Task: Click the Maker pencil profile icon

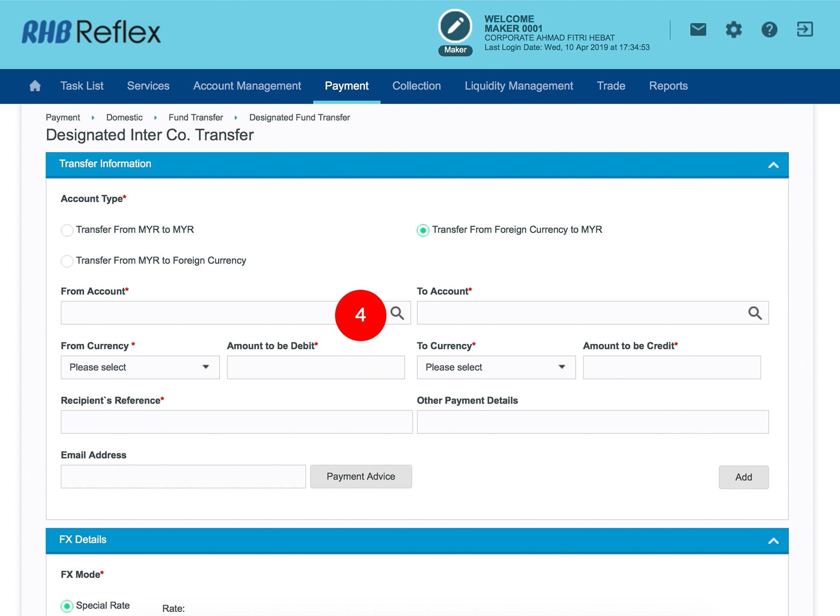Action: point(455,26)
